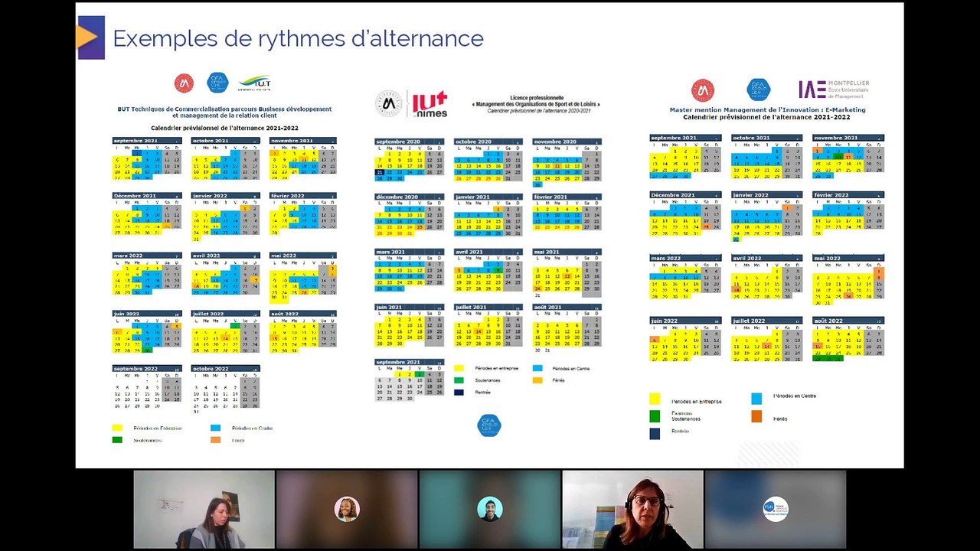Click "Calendrier prévisionnel de l'alternance 2021-2022" under the BUT heading
The height and width of the screenshot is (551, 980).
(x=224, y=128)
